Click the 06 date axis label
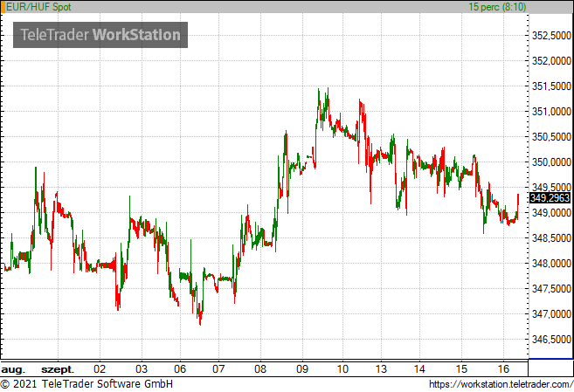The height and width of the screenshot is (392, 574). (x=180, y=369)
